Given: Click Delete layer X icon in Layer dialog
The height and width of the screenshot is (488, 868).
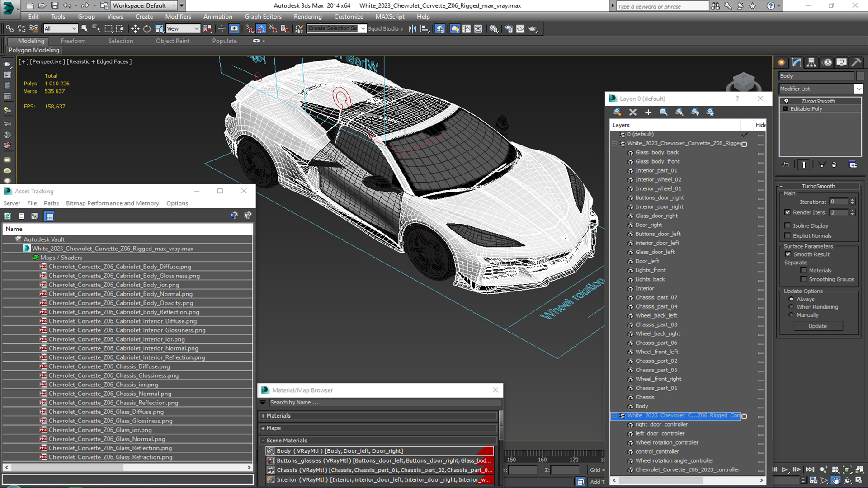Looking at the screenshot, I should pyautogui.click(x=633, y=112).
